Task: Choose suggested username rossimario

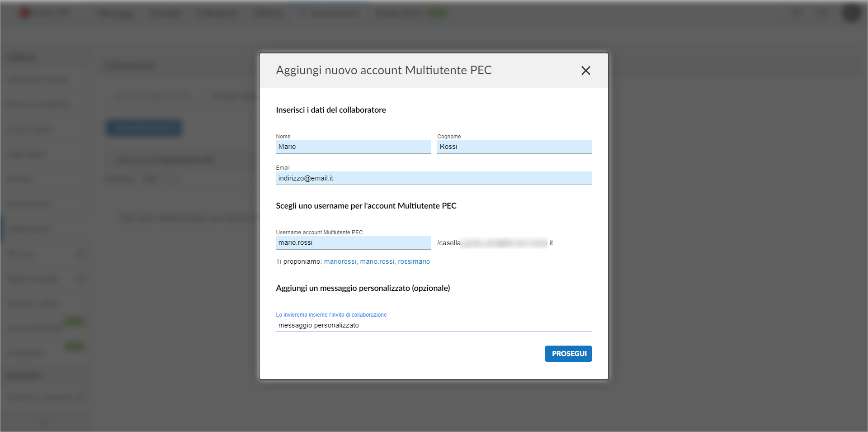Action: 414,261
